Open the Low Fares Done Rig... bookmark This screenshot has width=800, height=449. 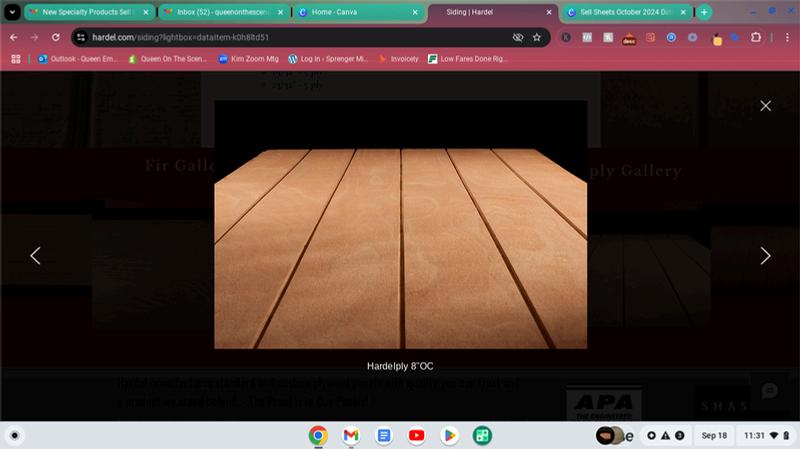[468, 59]
